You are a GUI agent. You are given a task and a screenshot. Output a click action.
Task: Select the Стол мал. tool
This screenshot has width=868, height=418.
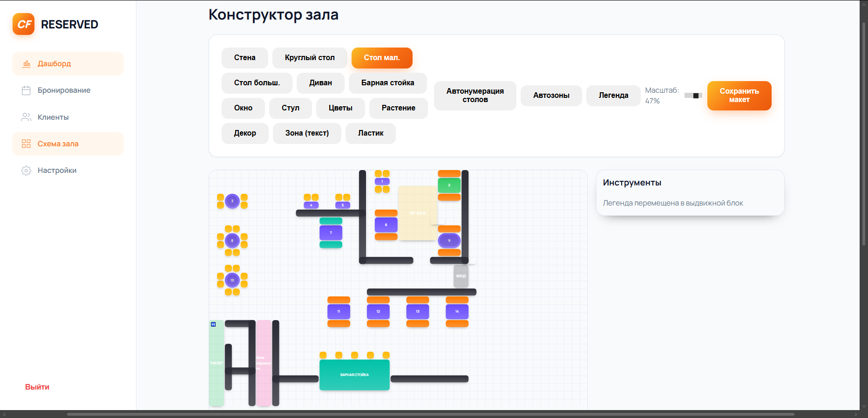tap(382, 58)
